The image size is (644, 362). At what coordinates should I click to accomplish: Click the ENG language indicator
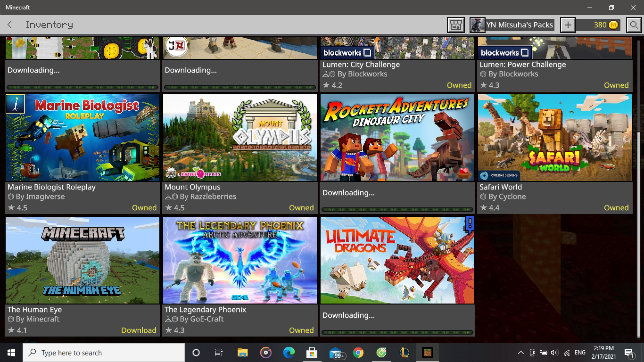(x=580, y=353)
